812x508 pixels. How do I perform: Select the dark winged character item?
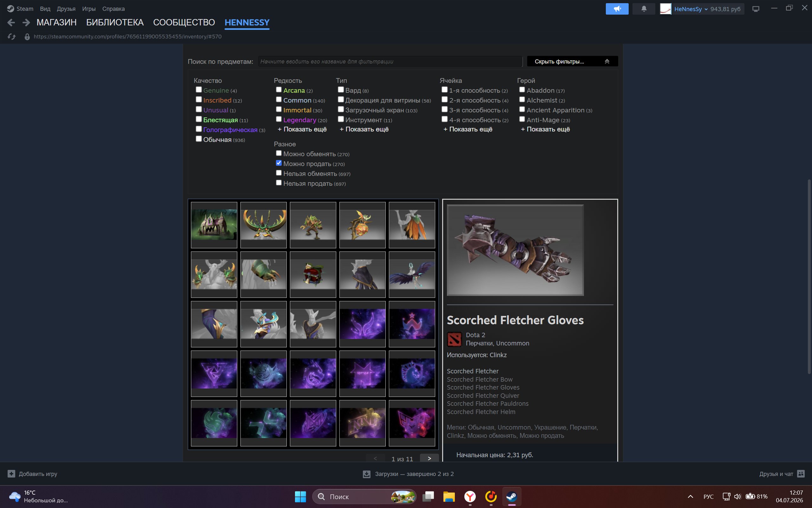[412, 275]
